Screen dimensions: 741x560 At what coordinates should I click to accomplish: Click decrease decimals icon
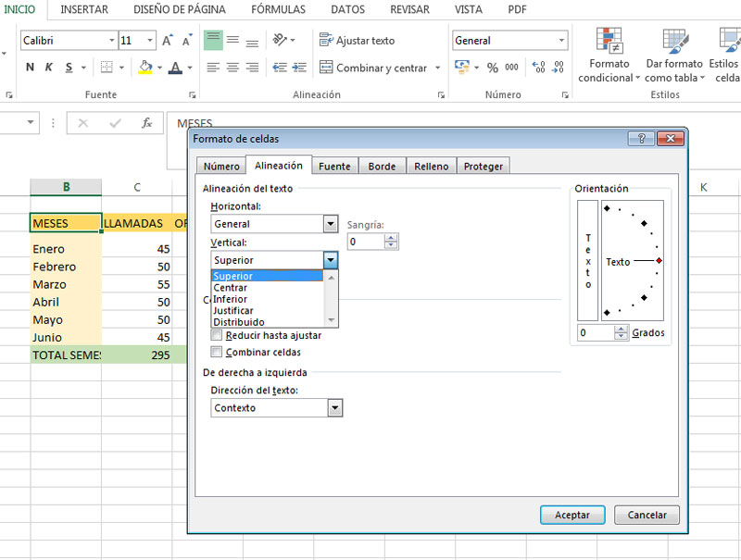559,67
